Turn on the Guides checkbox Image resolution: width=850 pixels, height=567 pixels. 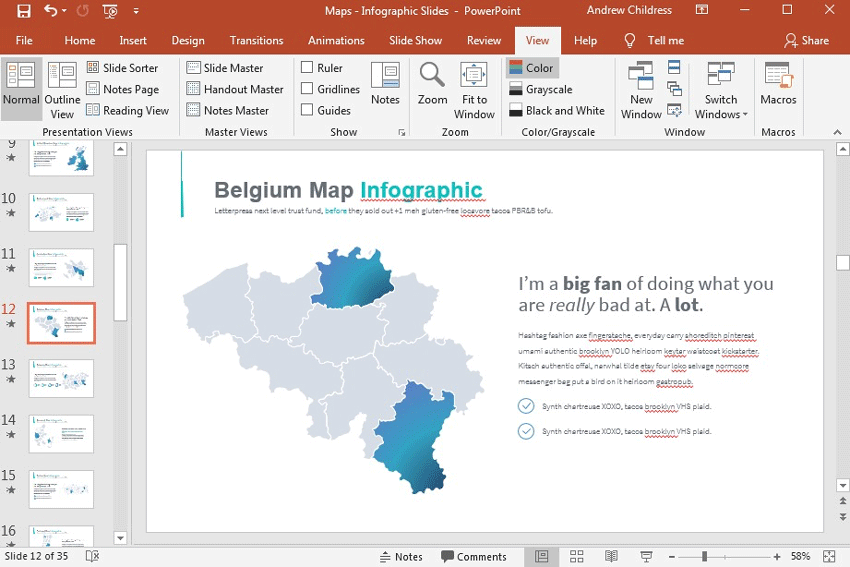click(x=308, y=110)
